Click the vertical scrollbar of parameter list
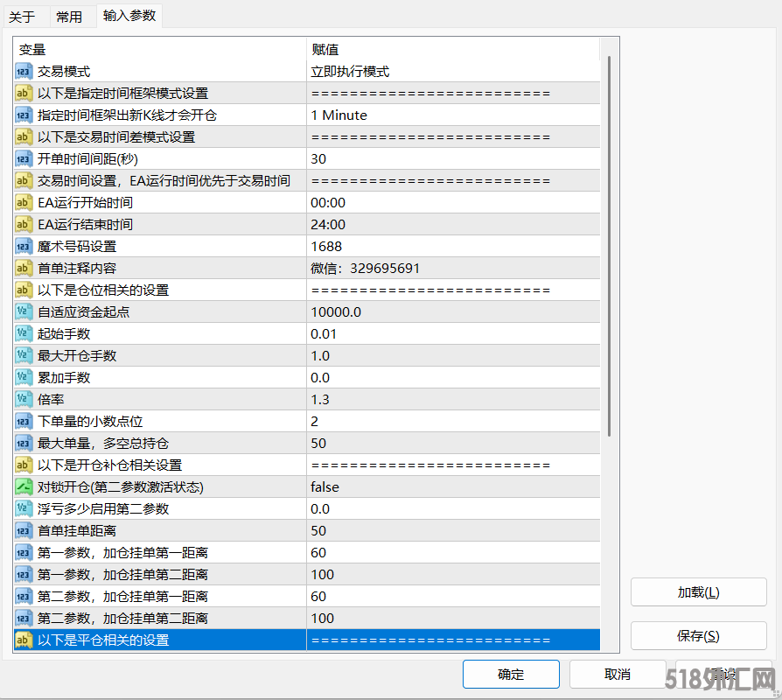Screen dimensions: 782x700 pos(609,245)
